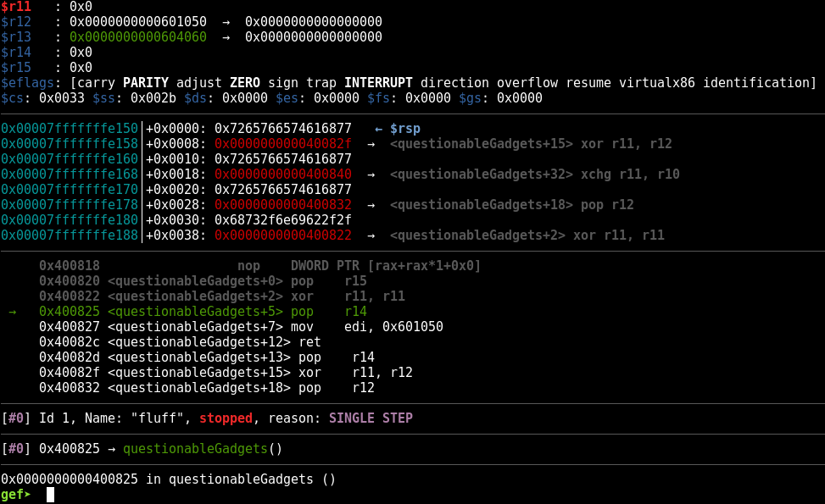This screenshot has width=825, height=504.
Task: Click red stack value 0x0000000000400832
Action: 283,204
